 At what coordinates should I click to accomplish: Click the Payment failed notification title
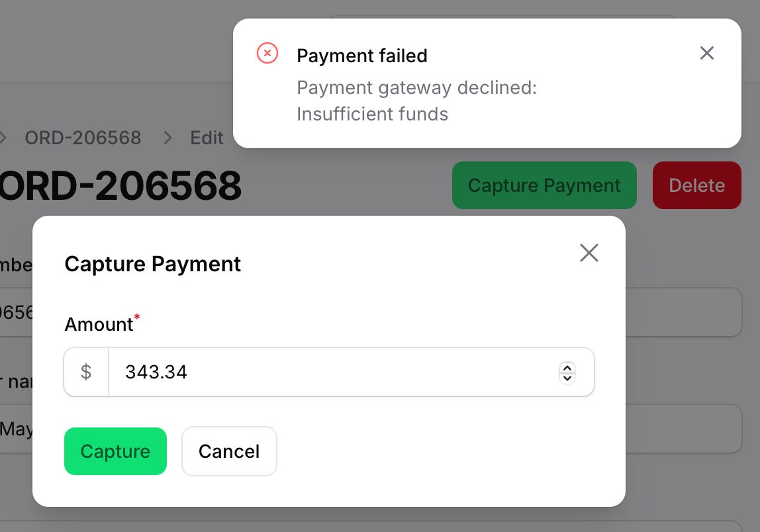(361, 56)
